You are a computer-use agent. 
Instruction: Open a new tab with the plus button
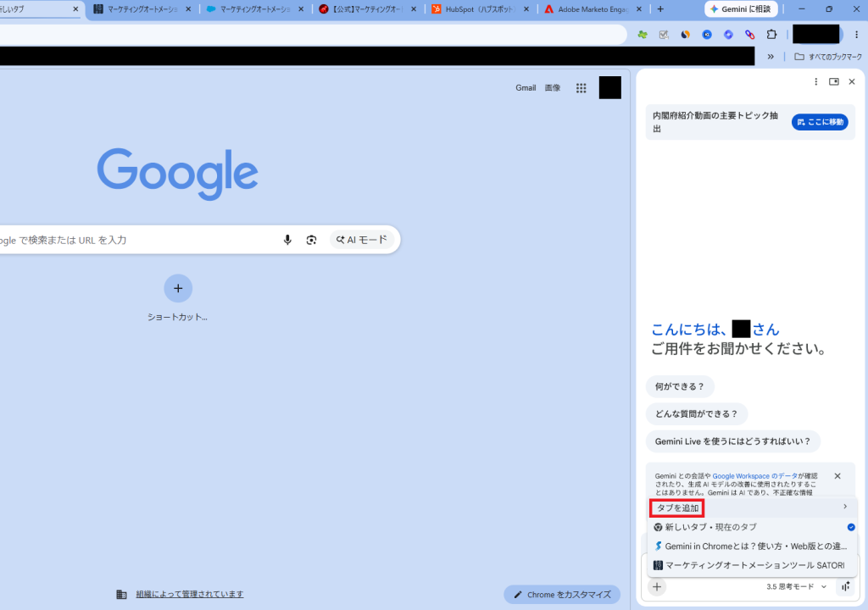click(660, 8)
